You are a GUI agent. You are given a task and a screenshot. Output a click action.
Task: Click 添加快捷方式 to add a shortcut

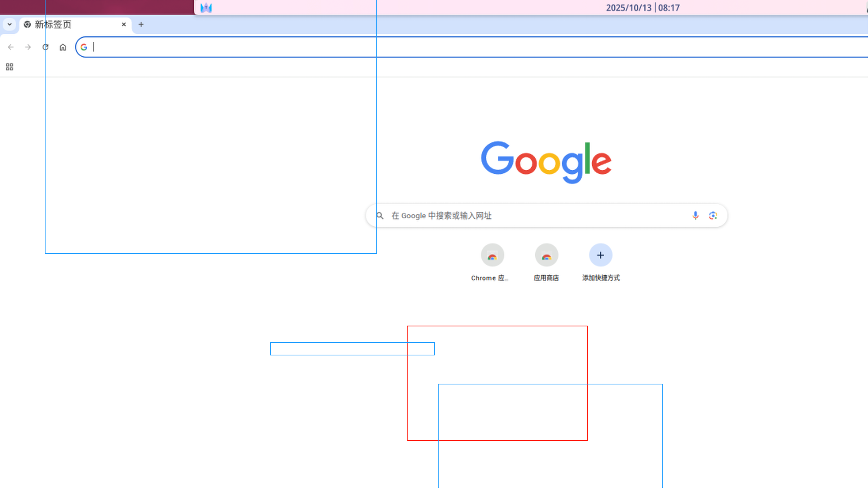click(x=600, y=255)
